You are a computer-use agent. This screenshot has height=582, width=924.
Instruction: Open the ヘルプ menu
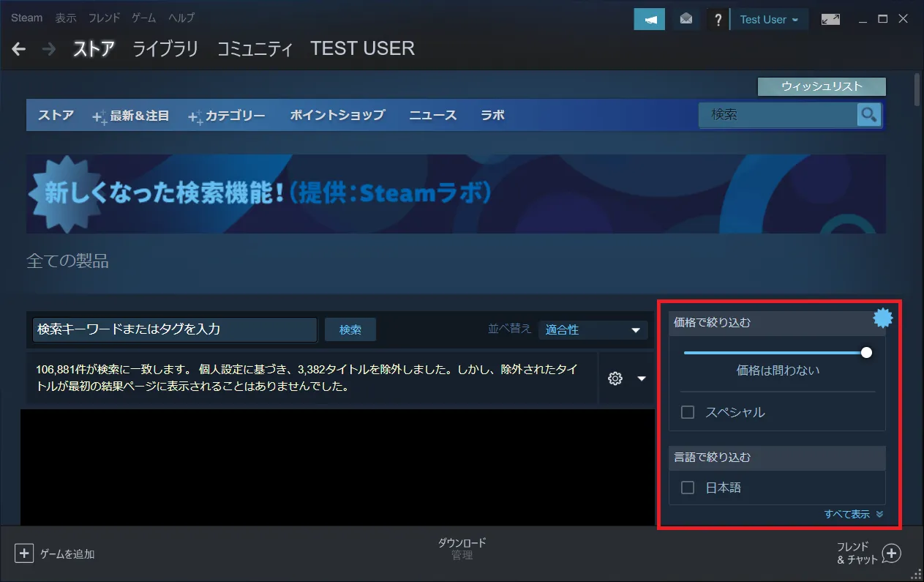(181, 18)
